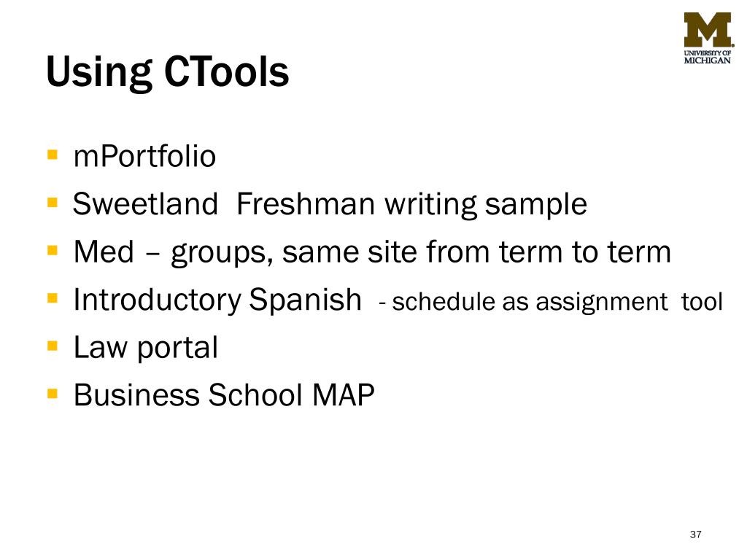This screenshot has height=560, width=747.
Task: Click the 'Introductory Spanish' text
Action: (217, 300)
